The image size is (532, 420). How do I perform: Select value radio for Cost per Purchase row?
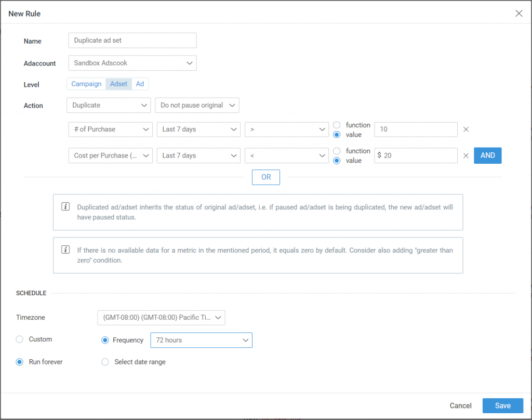pyautogui.click(x=337, y=160)
